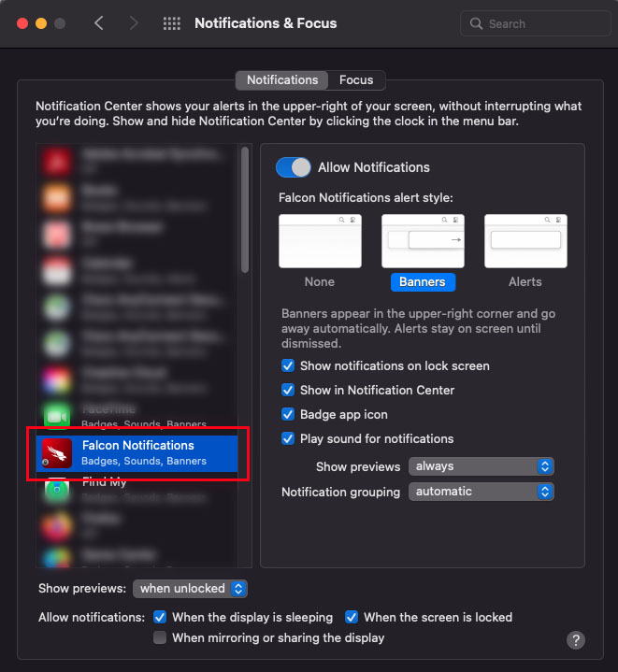Turn off the Allow Notifications switch

click(294, 167)
